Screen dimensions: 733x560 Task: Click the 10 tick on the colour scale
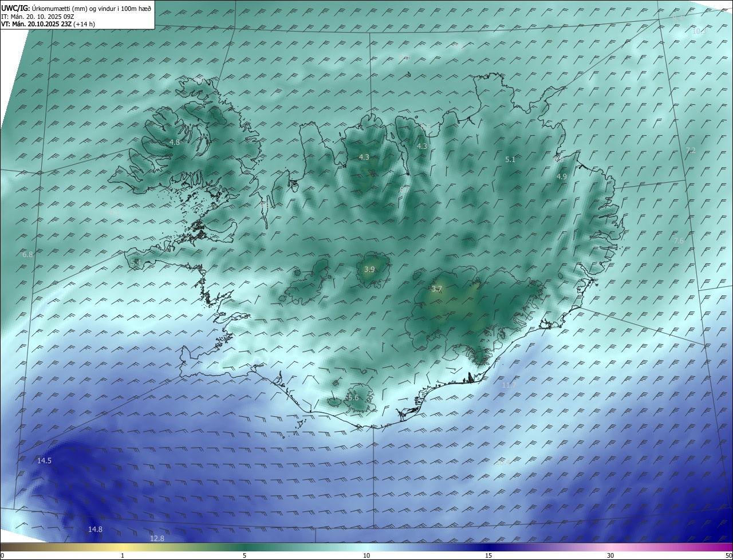click(366, 555)
